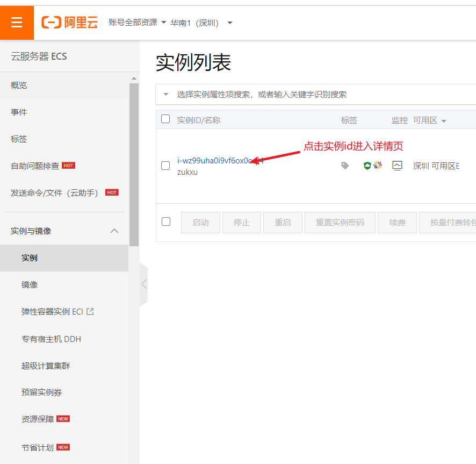Click the 按量付费转包 button

tap(448, 223)
